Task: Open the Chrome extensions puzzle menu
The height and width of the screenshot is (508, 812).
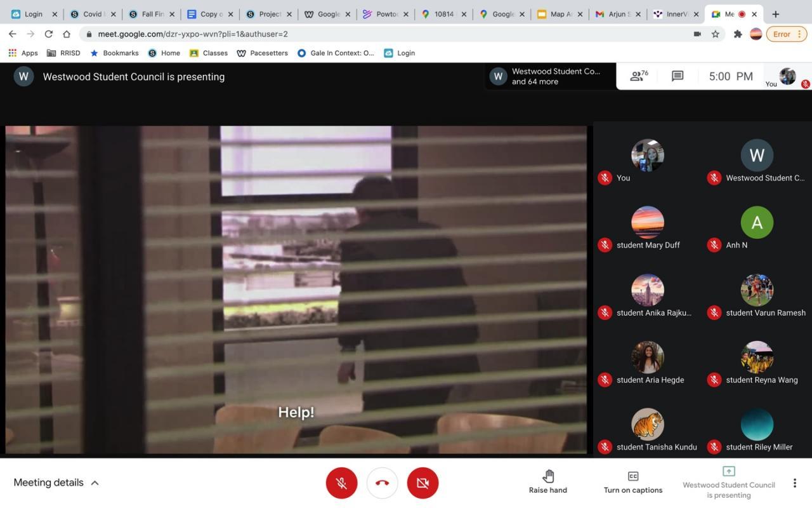Action: (x=738, y=34)
